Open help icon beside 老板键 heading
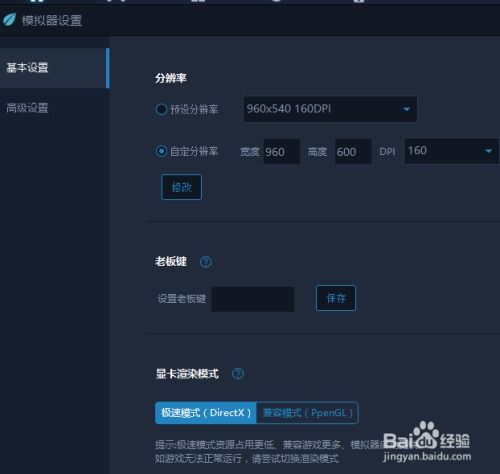 coord(206,262)
